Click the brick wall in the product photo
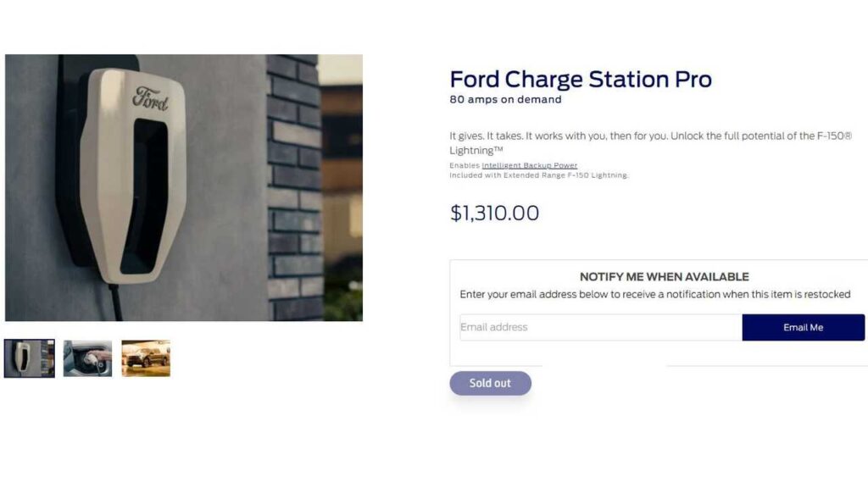 294,186
